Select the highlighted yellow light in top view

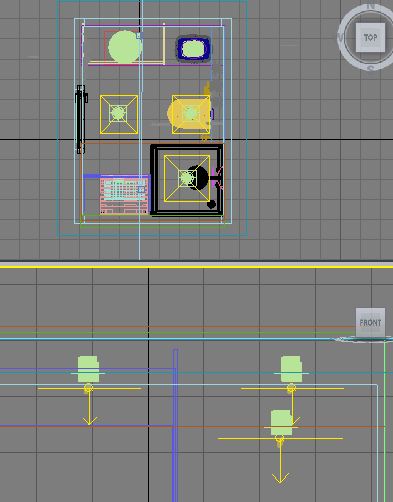click(x=190, y=114)
